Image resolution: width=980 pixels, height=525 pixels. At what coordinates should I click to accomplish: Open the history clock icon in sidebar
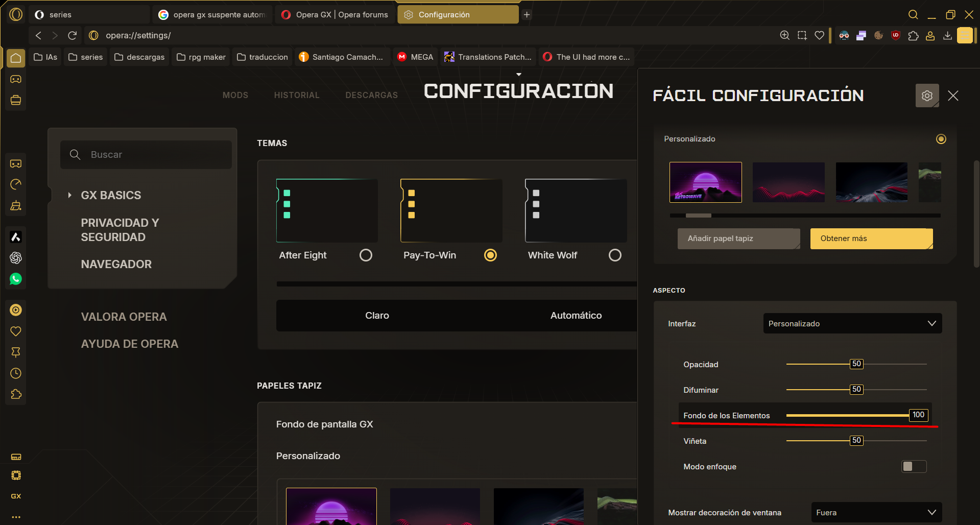tap(16, 373)
